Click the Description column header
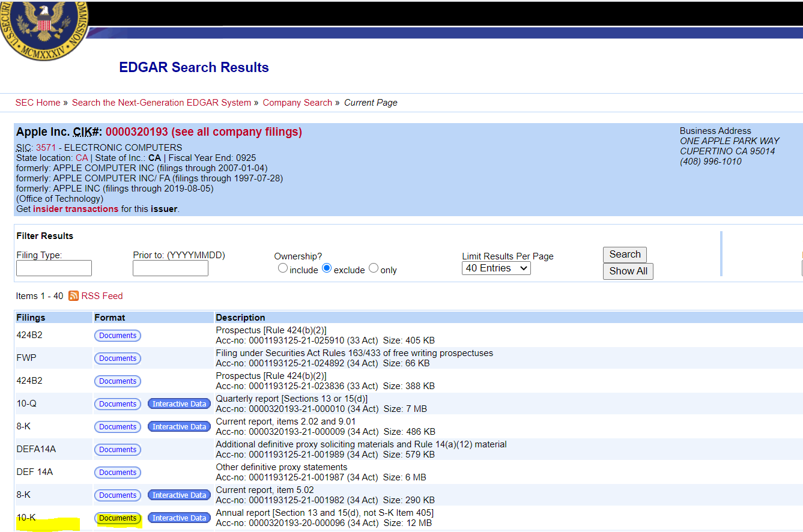This screenshot has width=803, height=532. 240,318
